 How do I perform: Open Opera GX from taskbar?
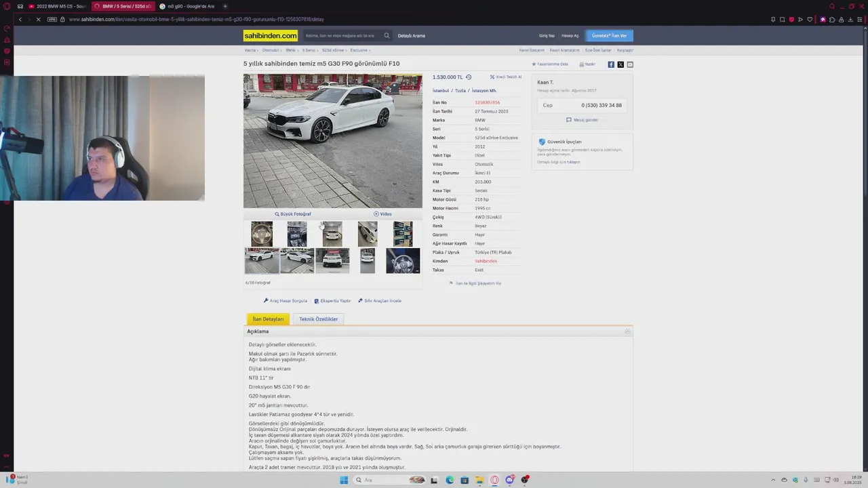[494, 480]
